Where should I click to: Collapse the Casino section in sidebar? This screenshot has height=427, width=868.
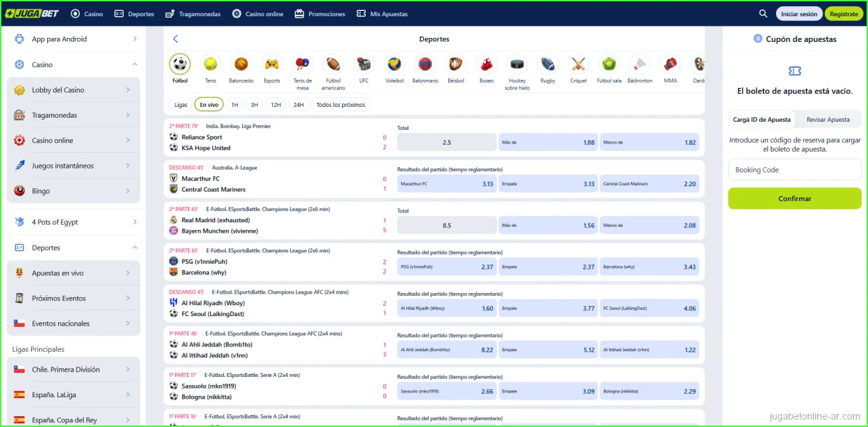(135, 65)
